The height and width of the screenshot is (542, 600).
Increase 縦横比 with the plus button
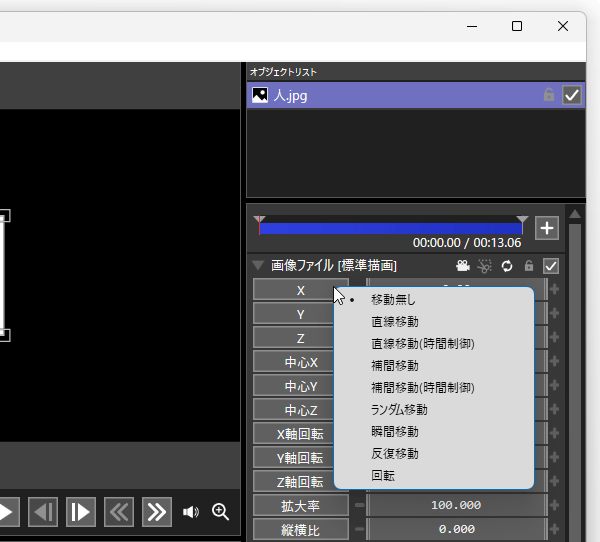pyautogui.click(x=554, y=529)
